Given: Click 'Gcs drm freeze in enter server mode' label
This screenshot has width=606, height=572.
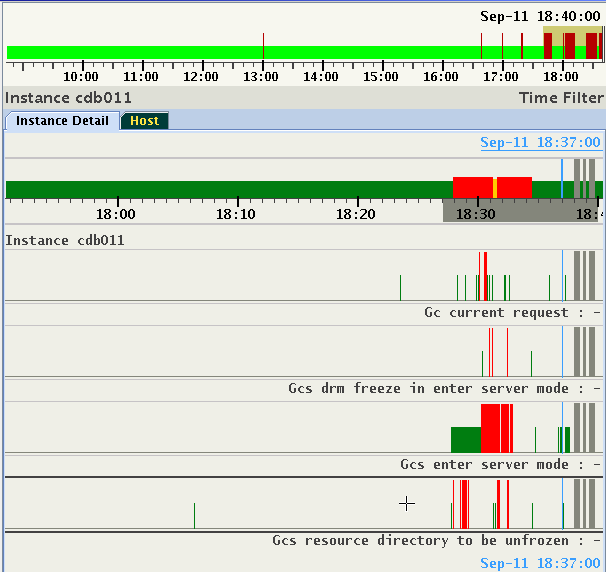Looking at the screenshot, I should (428, 388).
